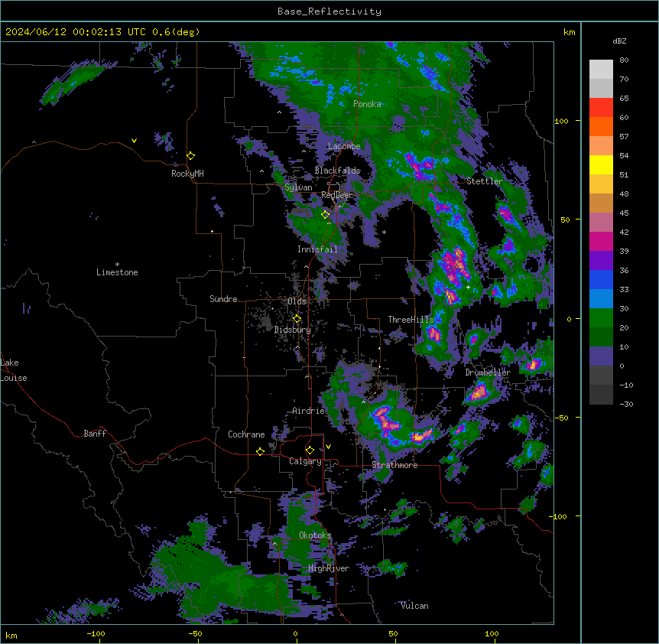Screen dimensions: 659x644
Task: Click the Sylvan label
Action: [298, 187]
